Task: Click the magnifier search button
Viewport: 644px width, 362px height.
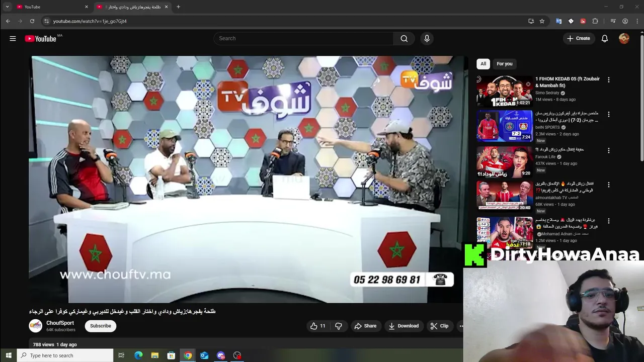Action: coord(404,38)
